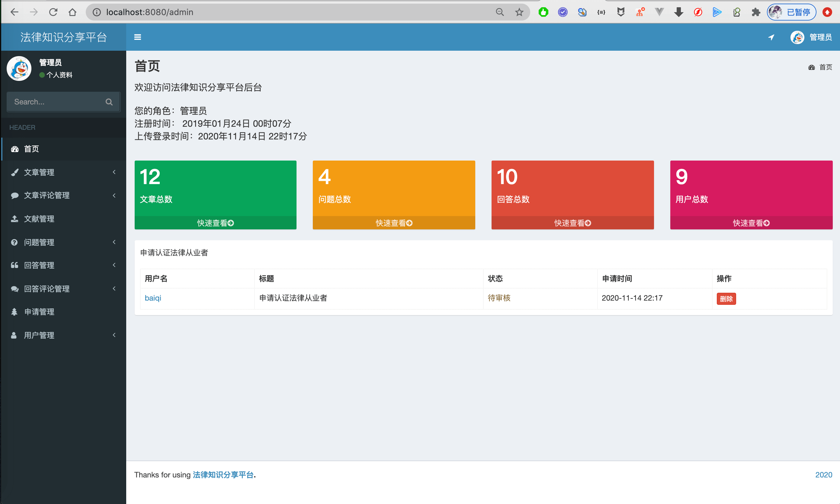Click the search magnifier icon in the sidebar
840x504 pixels.
109,102
